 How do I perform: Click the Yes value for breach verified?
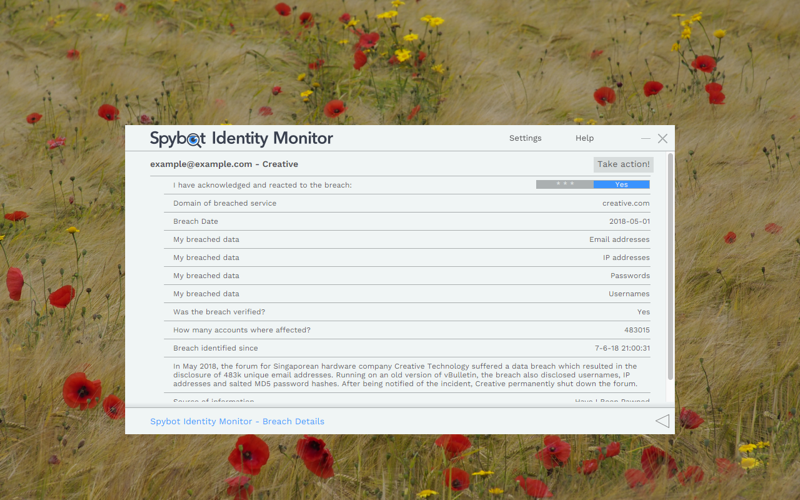[643, 312]
